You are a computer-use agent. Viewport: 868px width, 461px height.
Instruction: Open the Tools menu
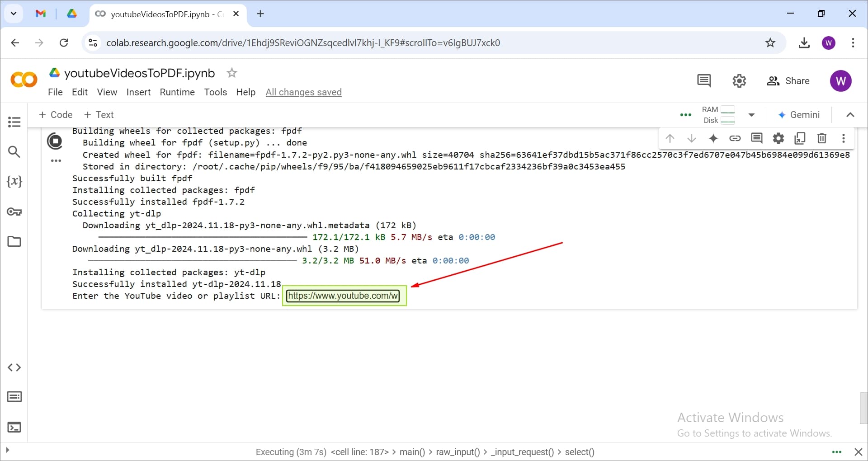(x=215, y=92)
